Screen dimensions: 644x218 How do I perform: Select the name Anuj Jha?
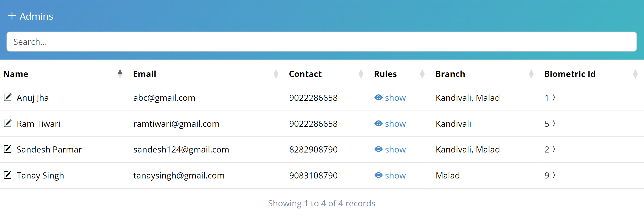[33, 98]
